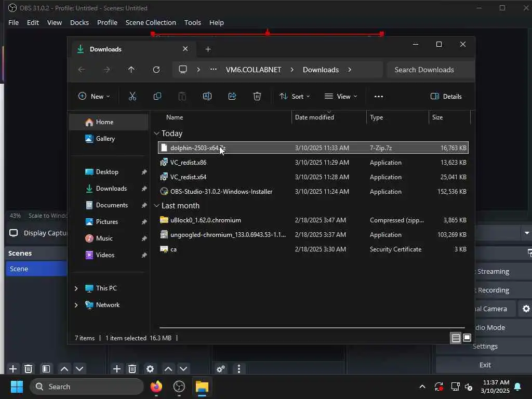This screenshot has height=399, width=532.
Task: Go up one folder level with the up arrow
Action: (131, 70)
